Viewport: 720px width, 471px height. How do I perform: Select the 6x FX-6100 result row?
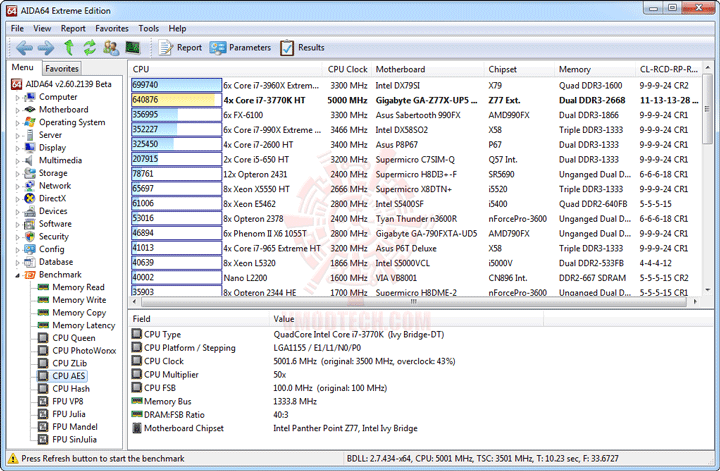(x=416, y=115)
